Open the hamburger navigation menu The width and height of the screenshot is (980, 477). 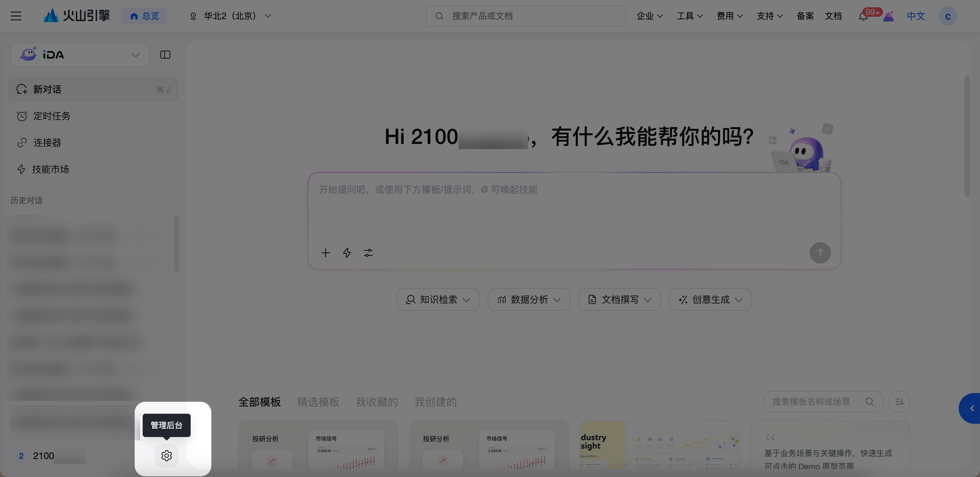click(16, 16)
